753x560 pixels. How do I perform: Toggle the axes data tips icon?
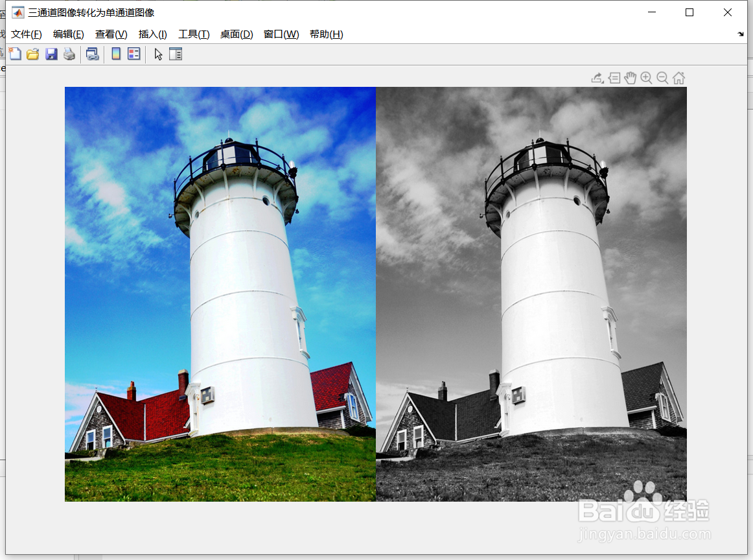614,78
